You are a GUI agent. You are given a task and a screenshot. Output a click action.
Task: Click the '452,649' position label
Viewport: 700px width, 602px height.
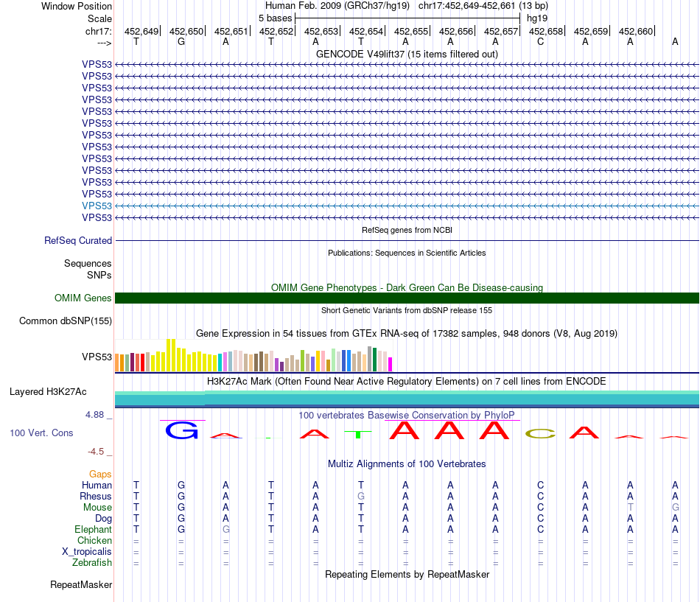point(141,31)
